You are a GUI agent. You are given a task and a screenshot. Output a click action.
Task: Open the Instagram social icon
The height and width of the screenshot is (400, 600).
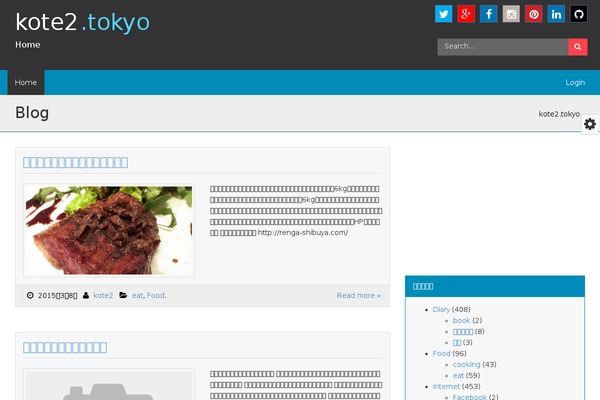[511, 14]
